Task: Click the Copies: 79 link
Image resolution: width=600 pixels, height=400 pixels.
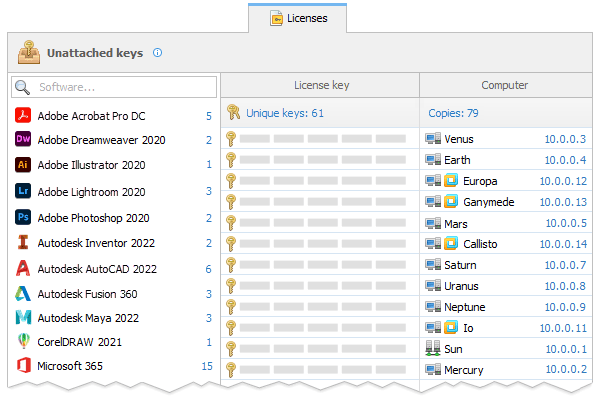Action: [453, 113]
